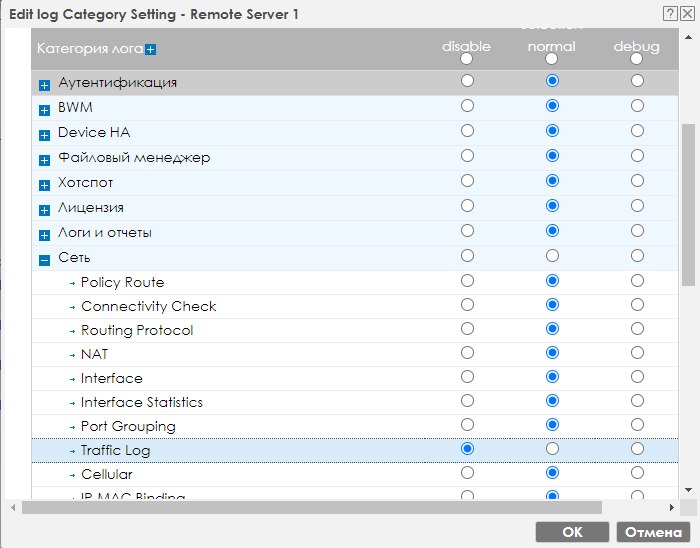Collapse the Сеть category
The image size is (700, 548).
pyautogui.click(x=44, y=259)
